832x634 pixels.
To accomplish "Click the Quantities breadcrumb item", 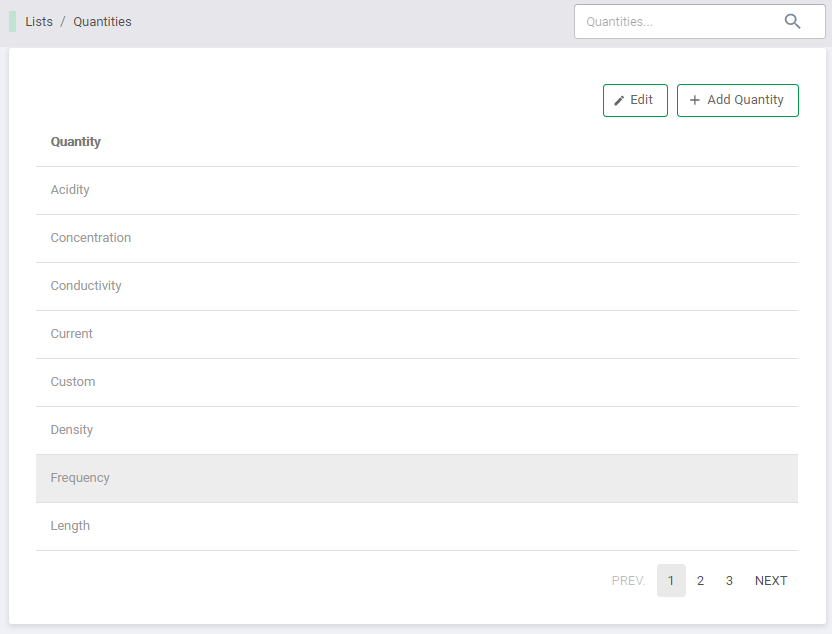I will tap(102, 21).
